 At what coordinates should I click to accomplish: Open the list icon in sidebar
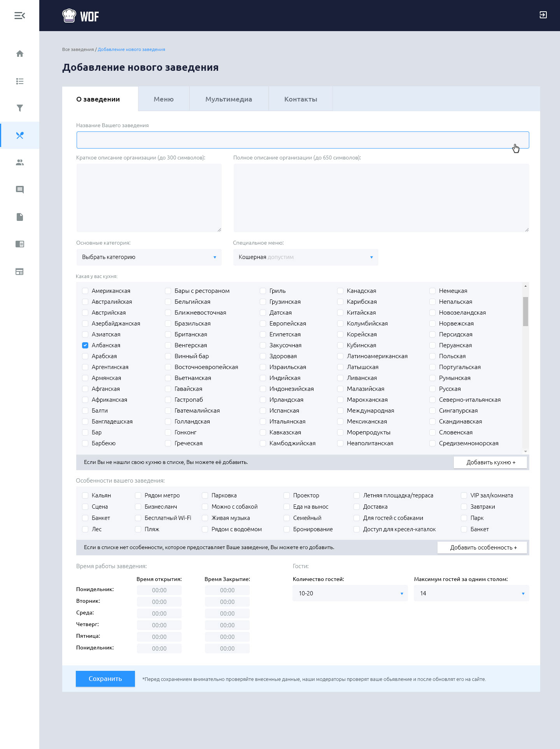pyautogui.click(x=20, y=81)
